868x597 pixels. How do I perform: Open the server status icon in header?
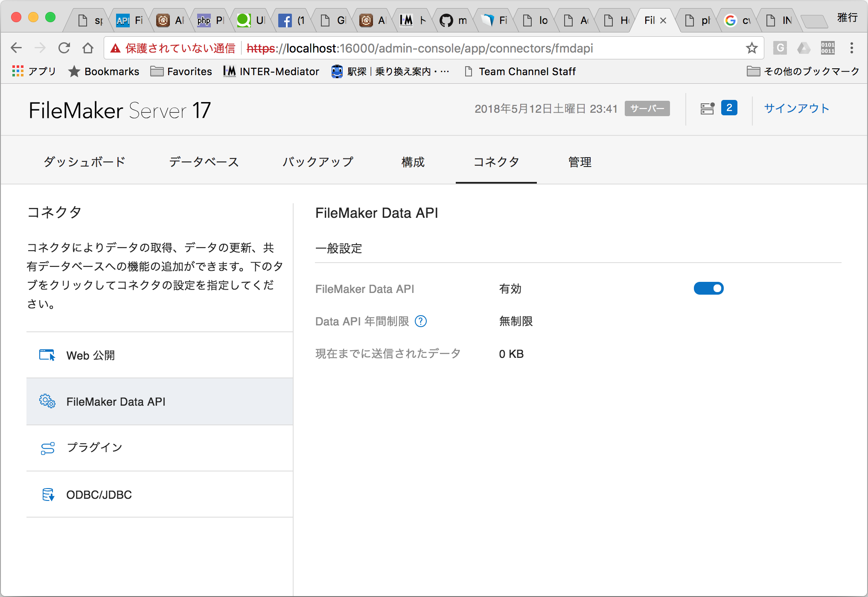(707, 108)
